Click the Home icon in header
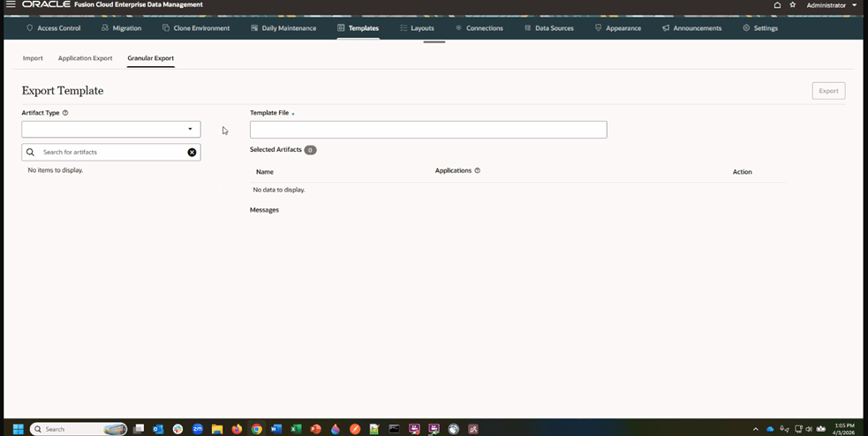The image size is (868, 436). point(777,5)
